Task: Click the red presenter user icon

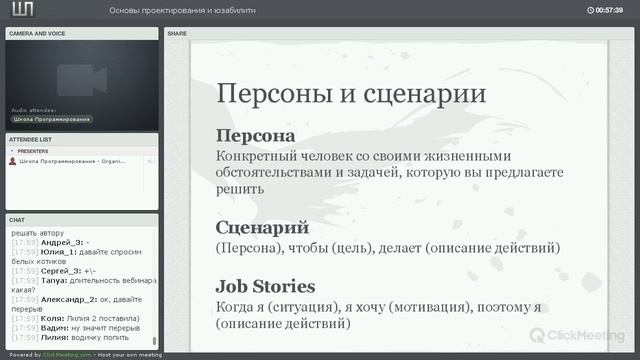Action: point(13,161)
